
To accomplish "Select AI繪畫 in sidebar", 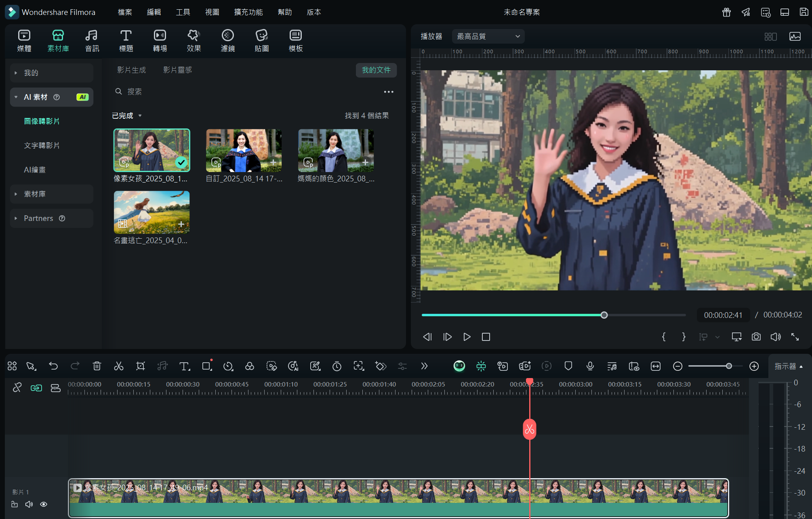I will 35,170.
